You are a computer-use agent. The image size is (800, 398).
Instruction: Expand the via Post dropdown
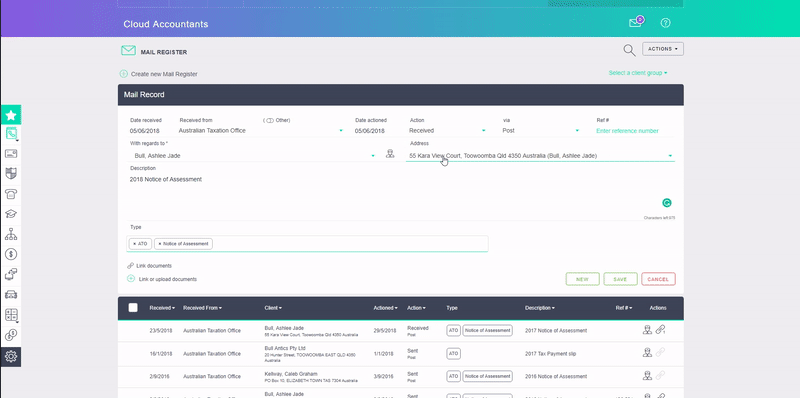[x=577, y=131]
